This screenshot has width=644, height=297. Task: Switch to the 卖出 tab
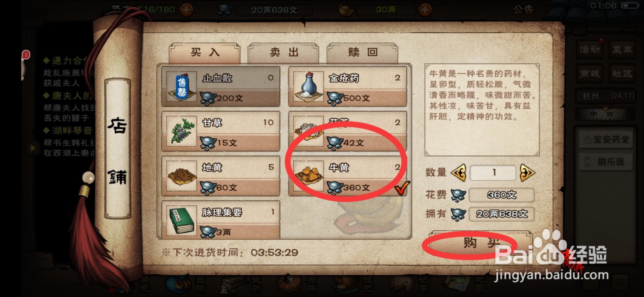point(284,53)
